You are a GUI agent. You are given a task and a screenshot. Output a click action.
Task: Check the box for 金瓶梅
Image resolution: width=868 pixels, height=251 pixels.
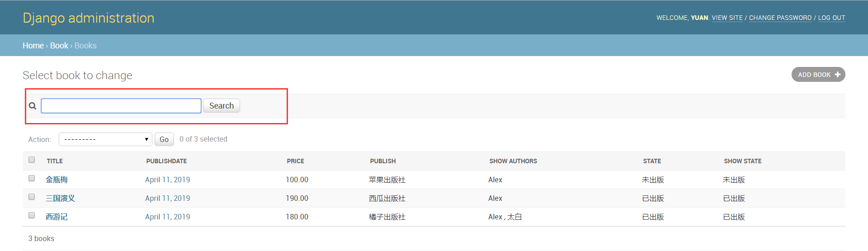(x=32, y=178)
